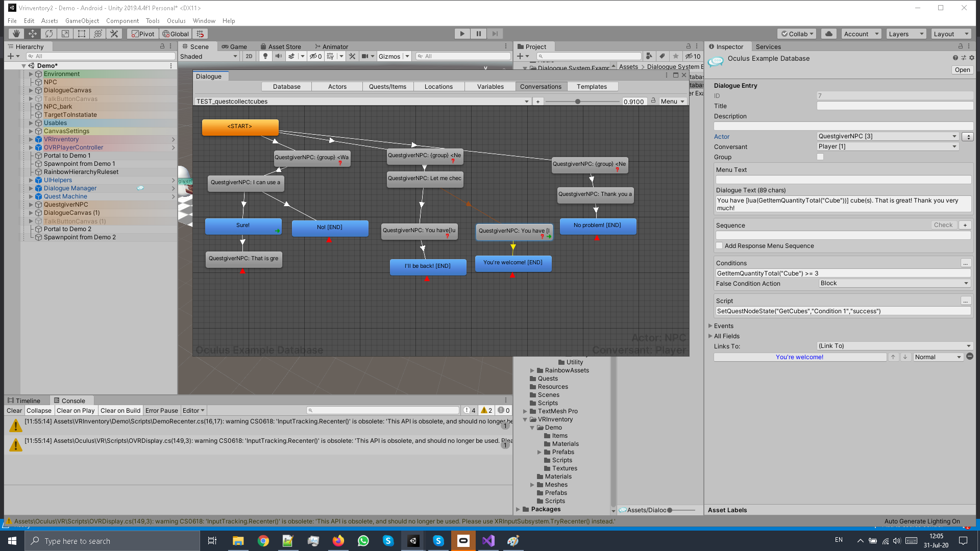Select the Hand tool

pyautogui.click(x=16, y=34)
